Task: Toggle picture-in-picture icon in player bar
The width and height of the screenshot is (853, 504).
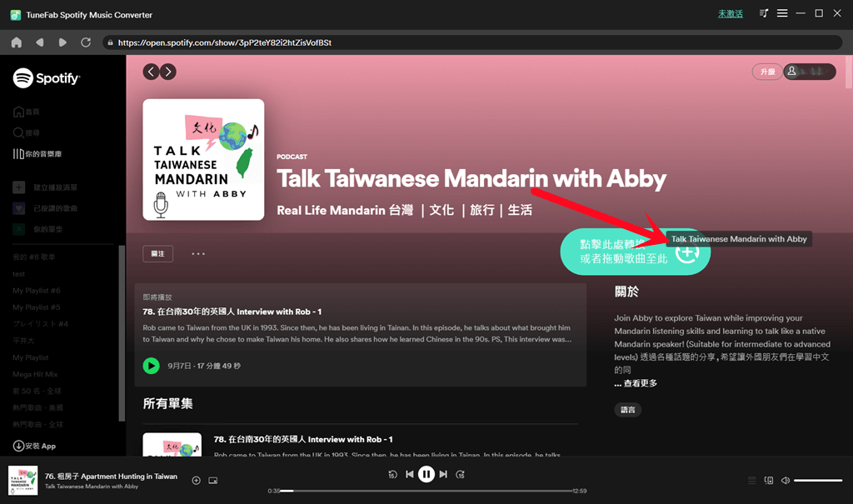Action: pos(213,480)
